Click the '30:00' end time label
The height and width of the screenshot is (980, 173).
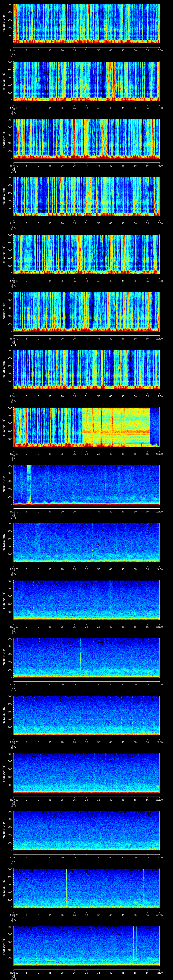point(159,915)
